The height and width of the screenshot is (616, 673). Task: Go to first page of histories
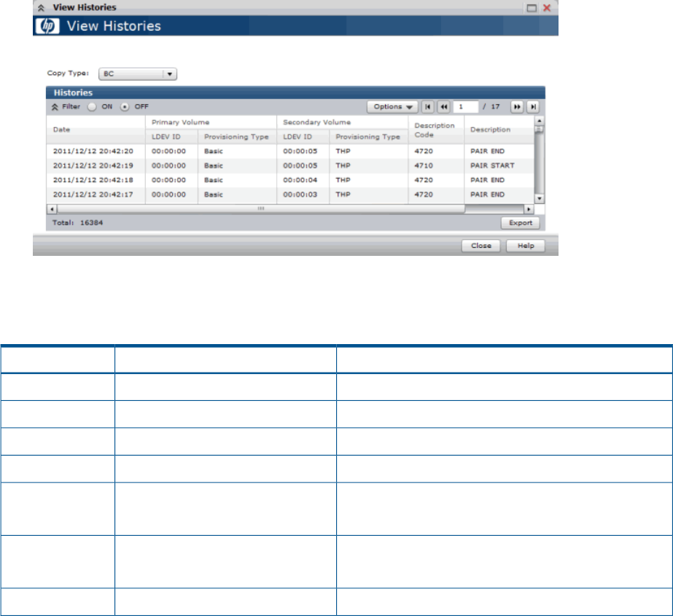coord(427,107)
